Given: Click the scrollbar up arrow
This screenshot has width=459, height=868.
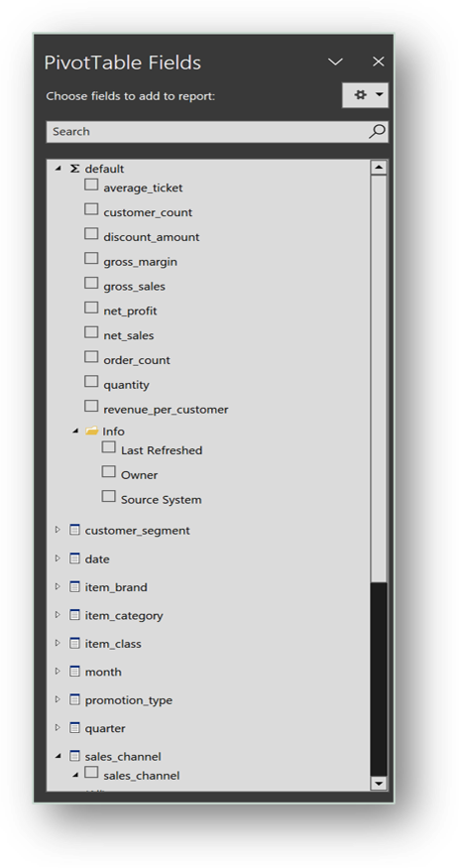Looking at the screenshot, I should tap(379, 168).
